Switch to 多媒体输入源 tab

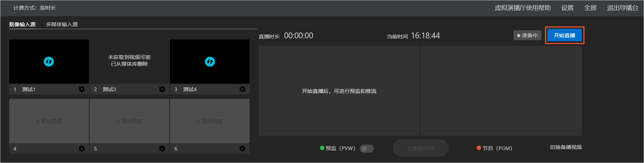[x=62, y=24]
